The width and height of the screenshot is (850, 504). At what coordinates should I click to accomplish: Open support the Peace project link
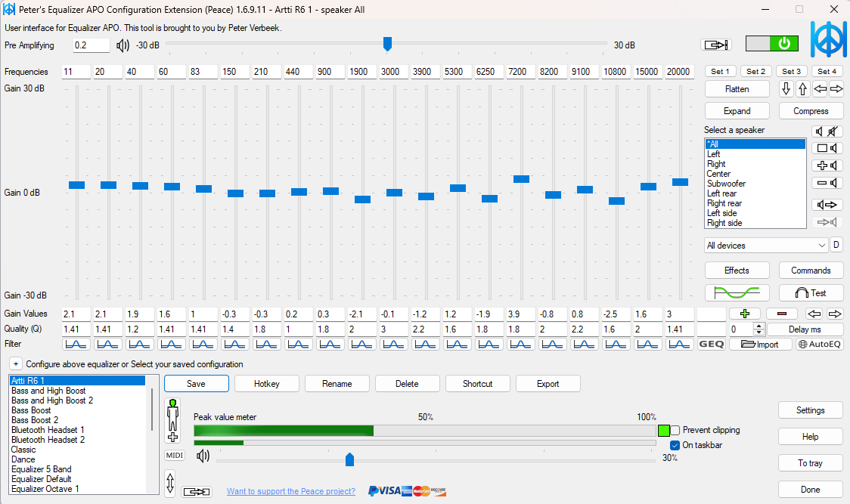(x=291, y=492)
